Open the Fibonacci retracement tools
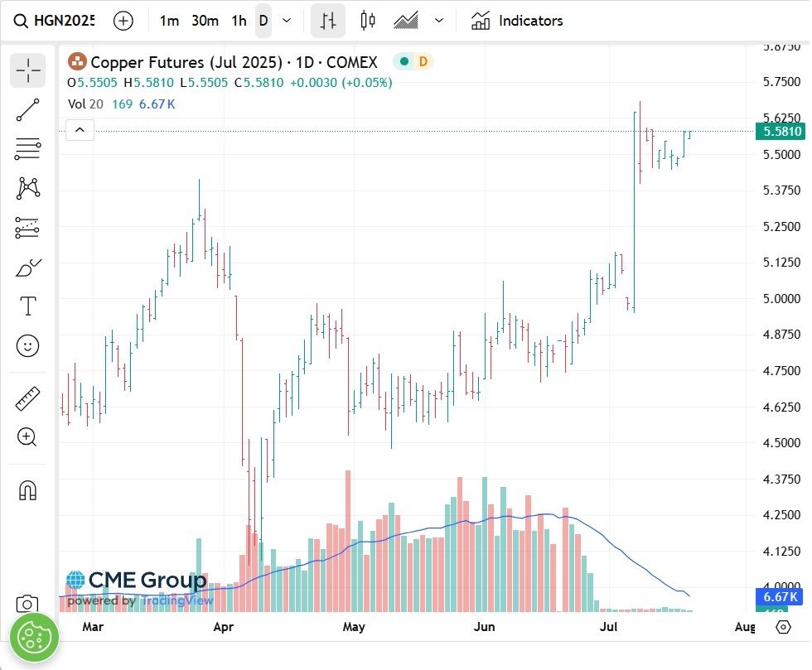The width and height of the screenshot is (812, 670). (28, 149)
